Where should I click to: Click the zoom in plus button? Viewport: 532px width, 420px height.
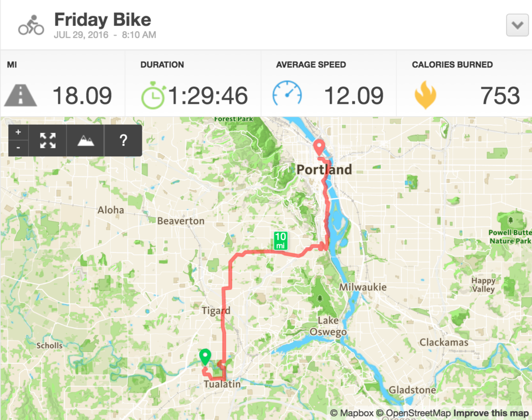point(18,132)
